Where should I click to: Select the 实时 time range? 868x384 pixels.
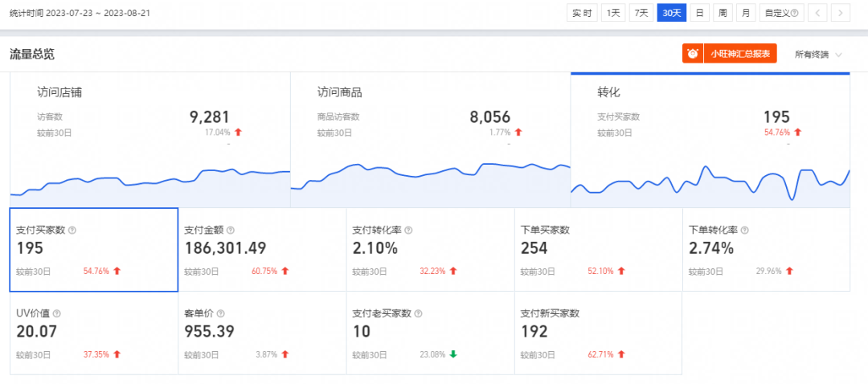click(583, 13)
